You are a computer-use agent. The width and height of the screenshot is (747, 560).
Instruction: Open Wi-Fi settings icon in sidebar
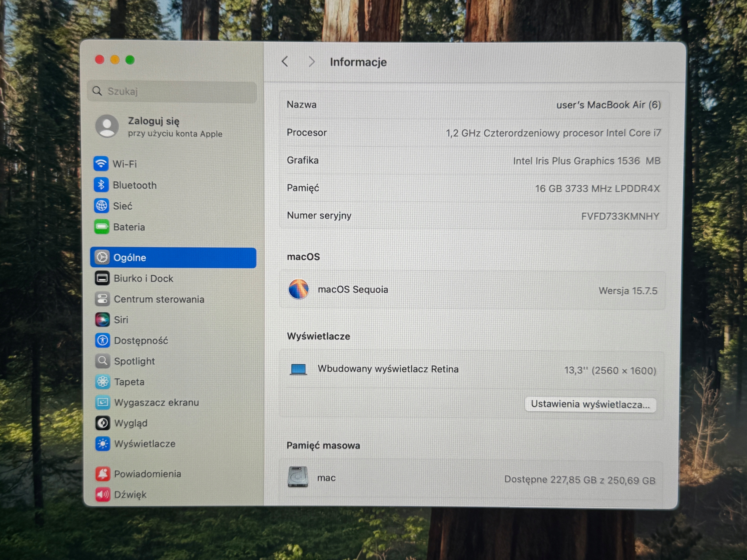pos(101,164)
